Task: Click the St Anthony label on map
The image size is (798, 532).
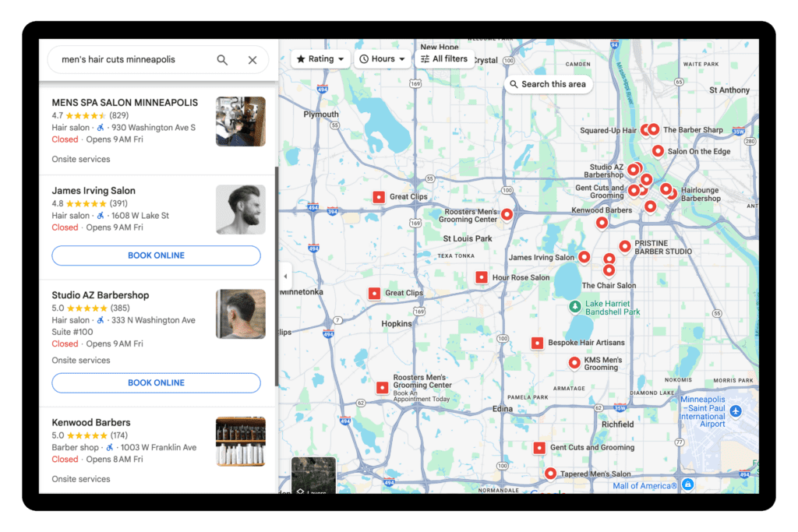Action: [x=729, y=90]
